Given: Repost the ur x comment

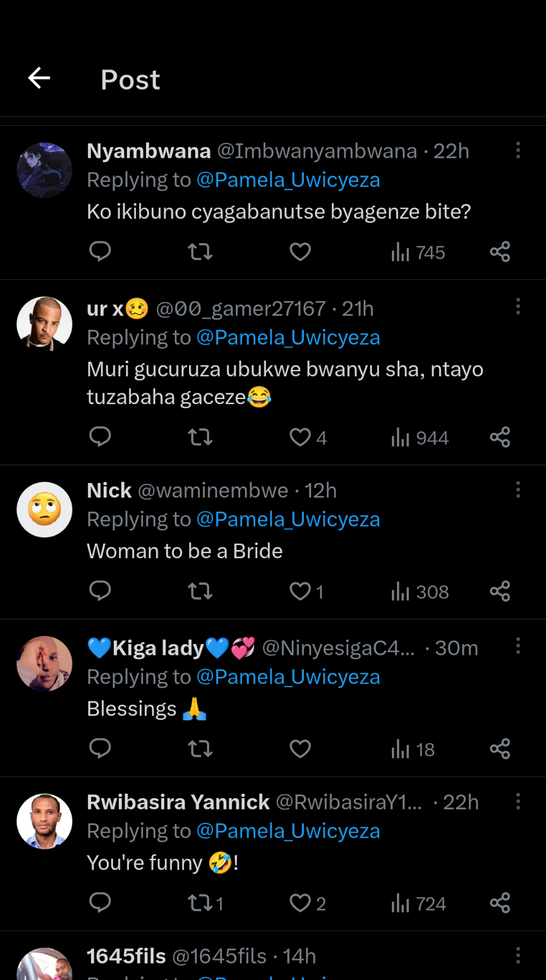Looking at the screenshot, I should [200, 438].
